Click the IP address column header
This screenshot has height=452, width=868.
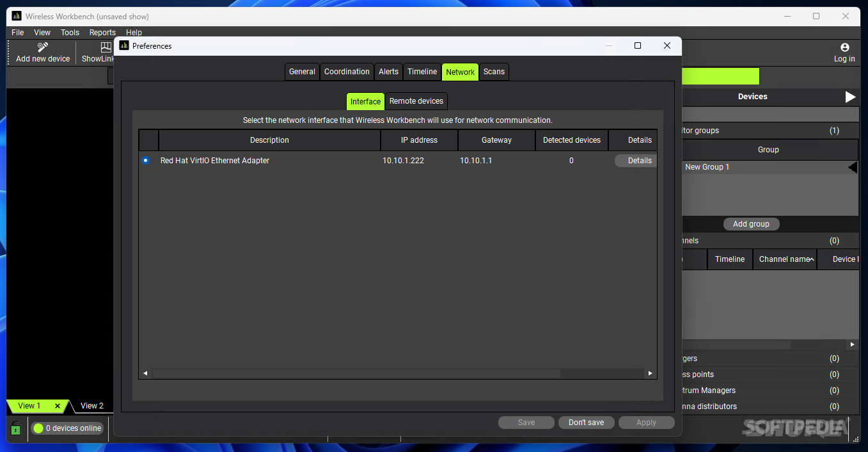pos(419,140)
